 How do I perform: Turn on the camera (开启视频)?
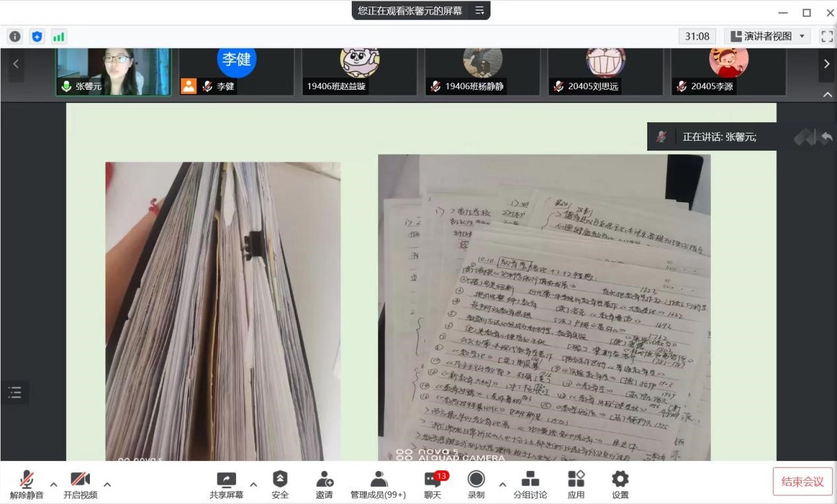pyautogui.click(x=80, y=484)
